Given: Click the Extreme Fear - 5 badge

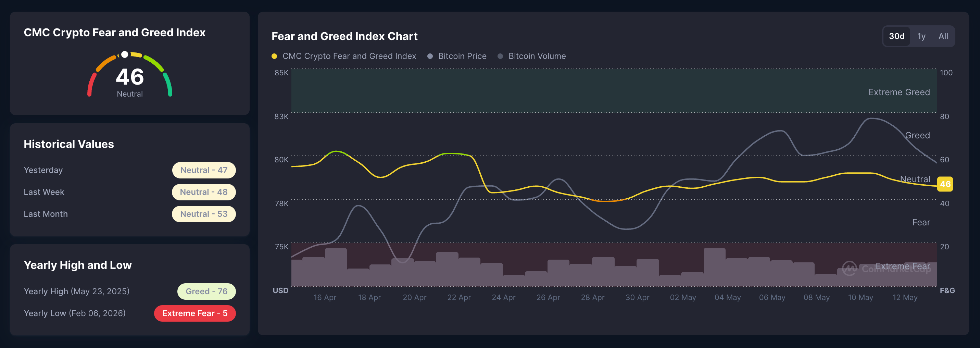Looking at the screenshot, I should [x=195, y=313].
